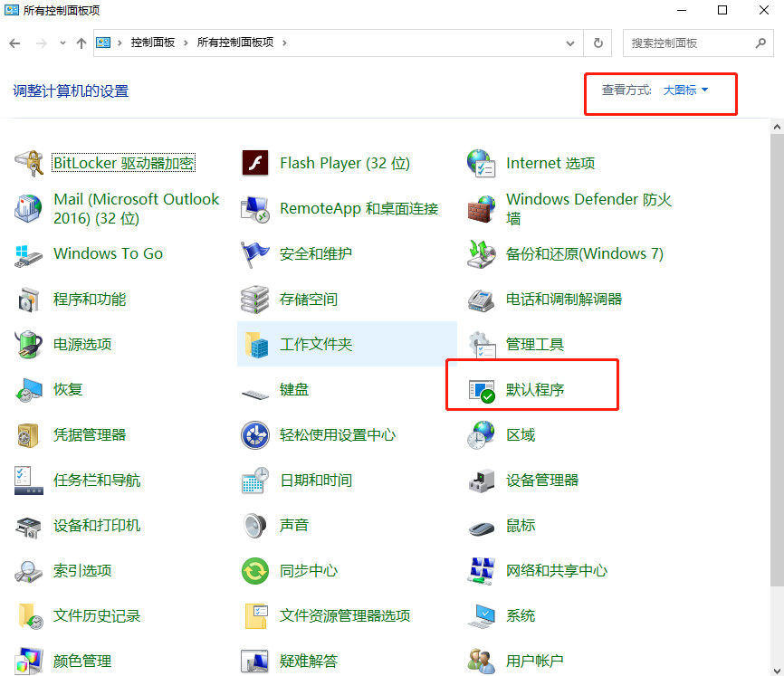Open the 网络和共享中心 icon

481,571
